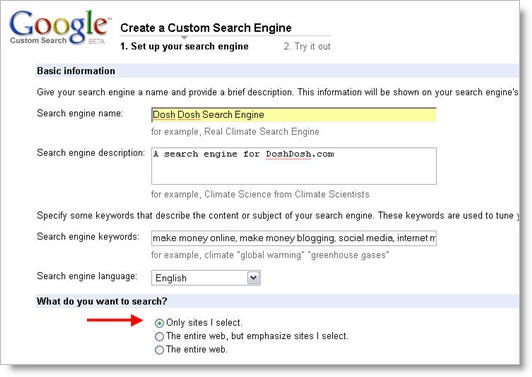Click the "Search engine language:" label
The image size is (532, 377).
(x=87, y=276)
